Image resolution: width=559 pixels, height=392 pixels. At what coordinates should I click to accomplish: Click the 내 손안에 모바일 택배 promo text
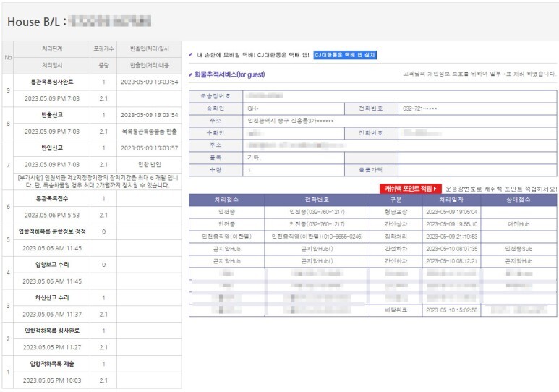253,55
